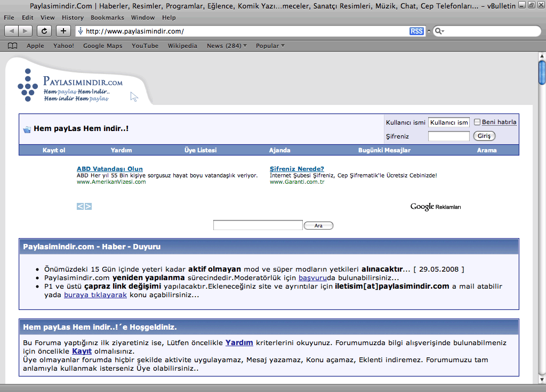Viewport: 546px width, 392px height.
Task: Open the Yardım link in welcome text
Action: (x=239, y=342)
